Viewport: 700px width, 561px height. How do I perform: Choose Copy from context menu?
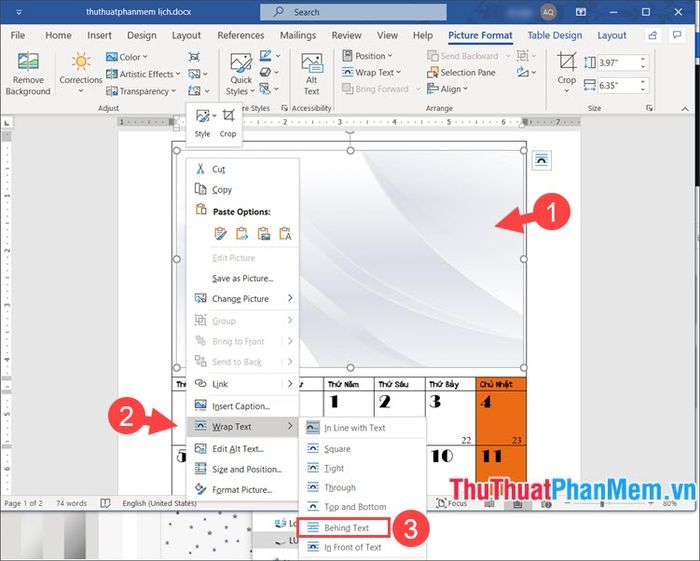coord(242,190)
